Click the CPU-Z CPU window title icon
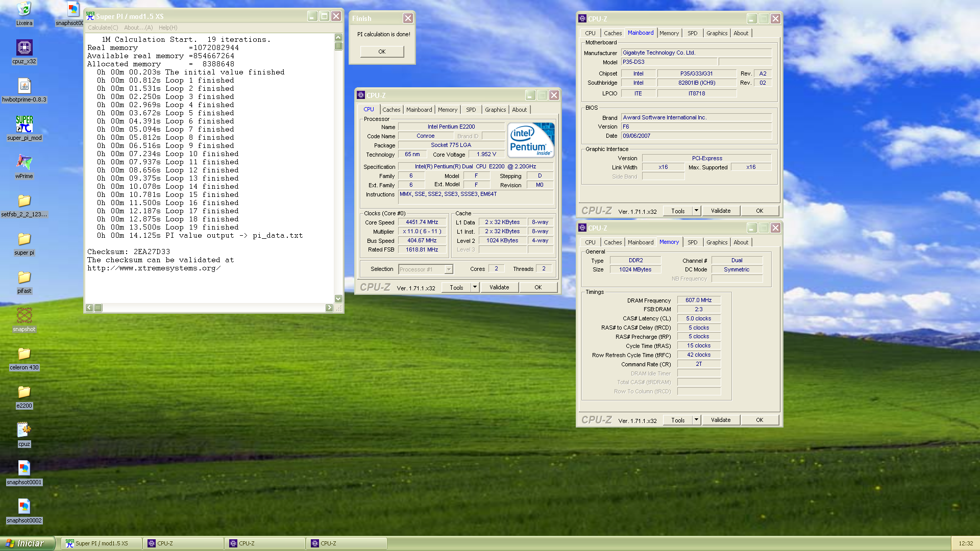This screenshot has height=551, width=980. [361, 95]
